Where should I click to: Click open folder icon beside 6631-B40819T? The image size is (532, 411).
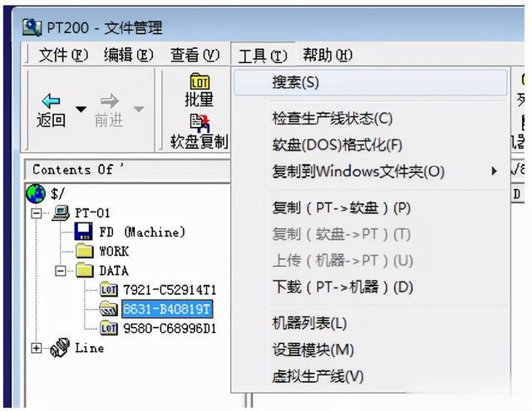[109, 309]
